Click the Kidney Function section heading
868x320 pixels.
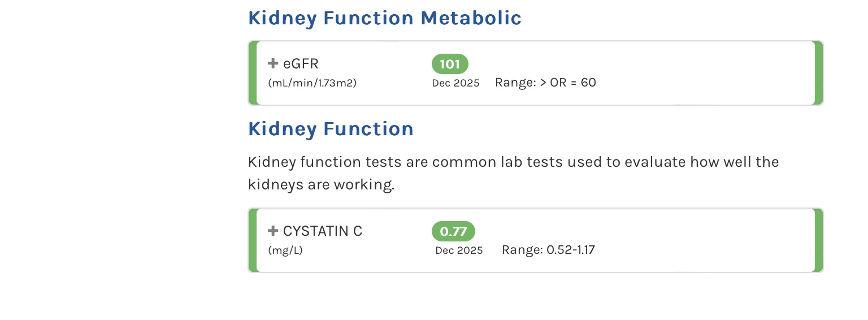tap(331, 129)
